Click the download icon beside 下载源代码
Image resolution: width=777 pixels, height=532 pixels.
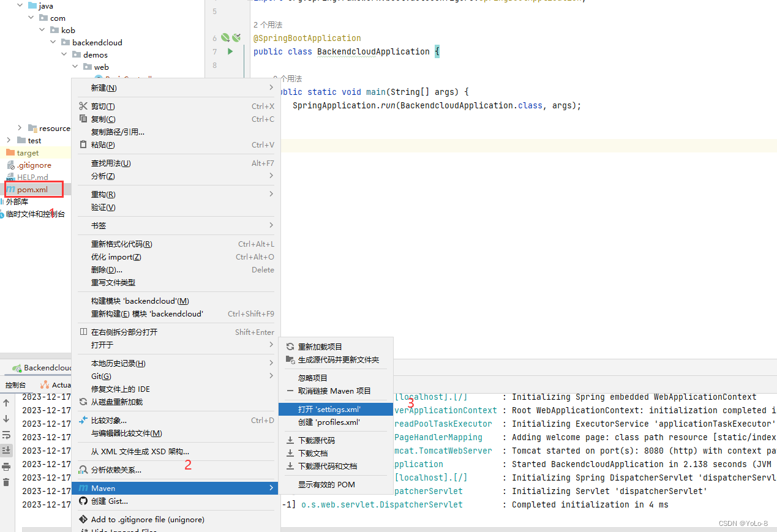[x=290, y=440]
